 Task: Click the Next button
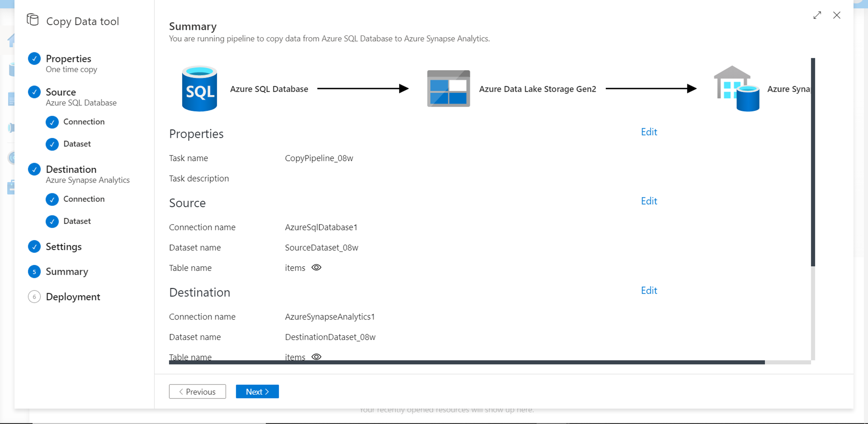(257, 391)
